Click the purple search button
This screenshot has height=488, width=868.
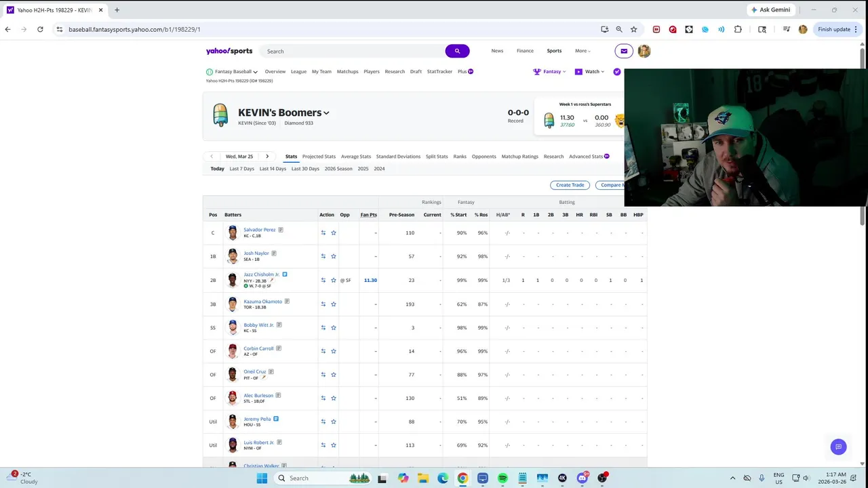[x=457, y=51]
